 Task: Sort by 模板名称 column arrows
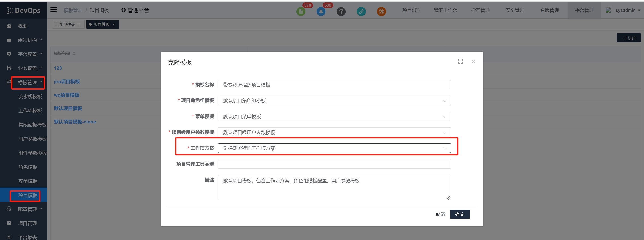coord(74,53)
